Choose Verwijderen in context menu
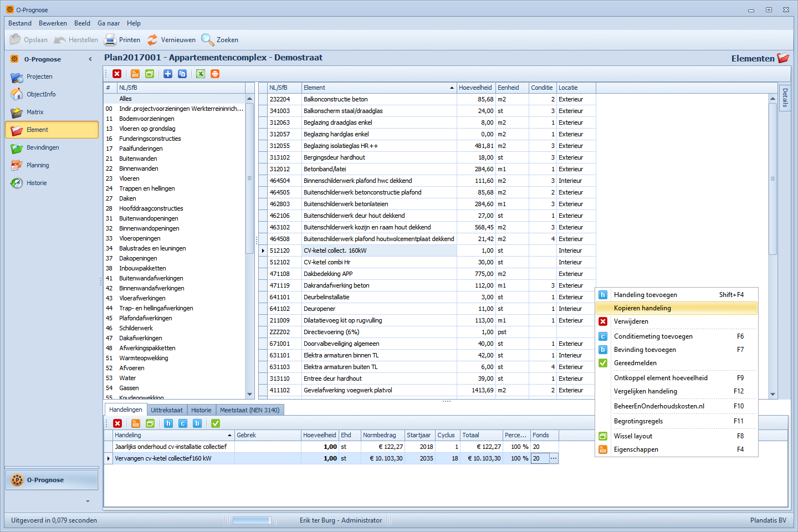Screen dimensions: 798x532 (677, 321)
